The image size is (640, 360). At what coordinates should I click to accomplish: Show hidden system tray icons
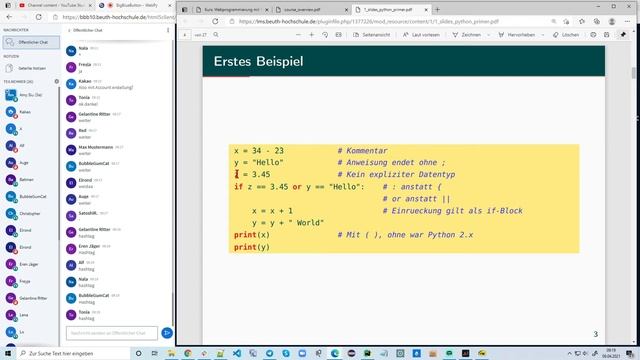(x=569, y=353)
